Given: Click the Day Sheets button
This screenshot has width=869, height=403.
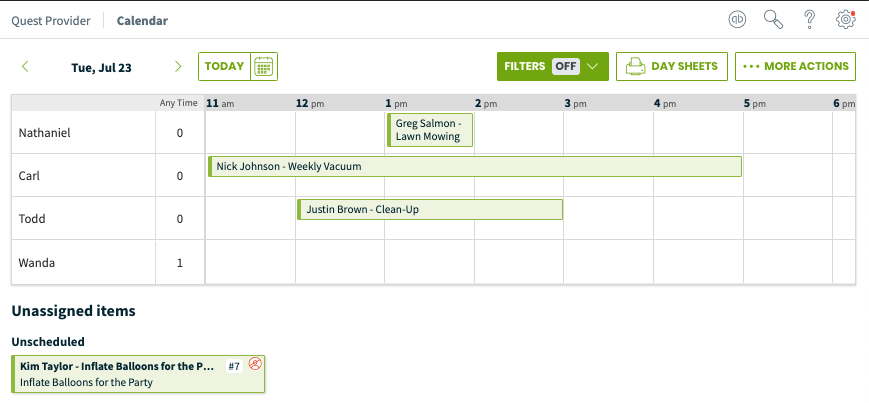Looking at the screenshot, I should (672, 67).
